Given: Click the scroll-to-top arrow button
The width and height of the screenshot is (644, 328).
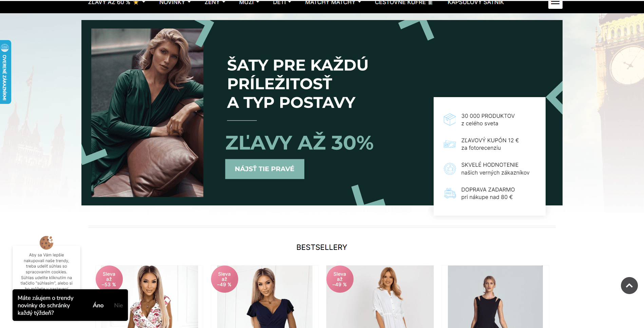Looking at the screenshot, I should (629, 286).
